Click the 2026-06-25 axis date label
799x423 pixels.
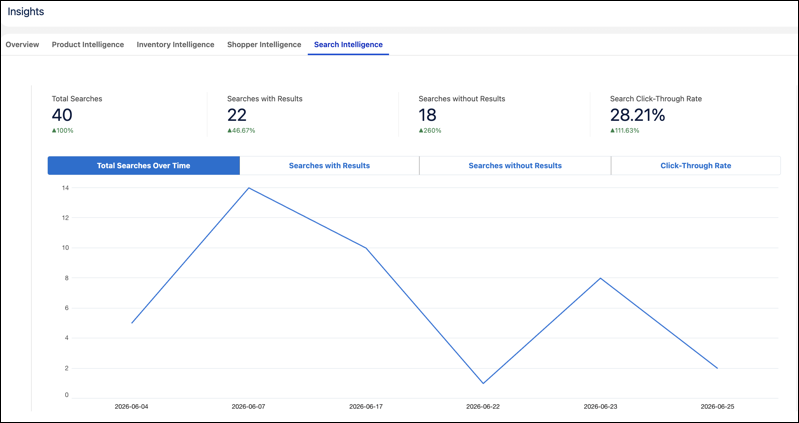pyautogui.click(x=717, y=407)
